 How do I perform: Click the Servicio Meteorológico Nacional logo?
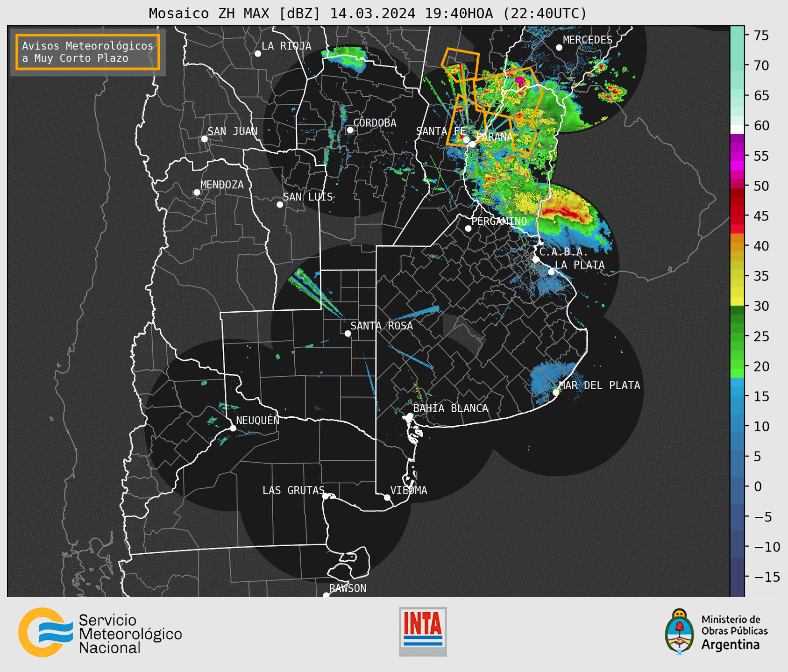[x=100, y=632]
